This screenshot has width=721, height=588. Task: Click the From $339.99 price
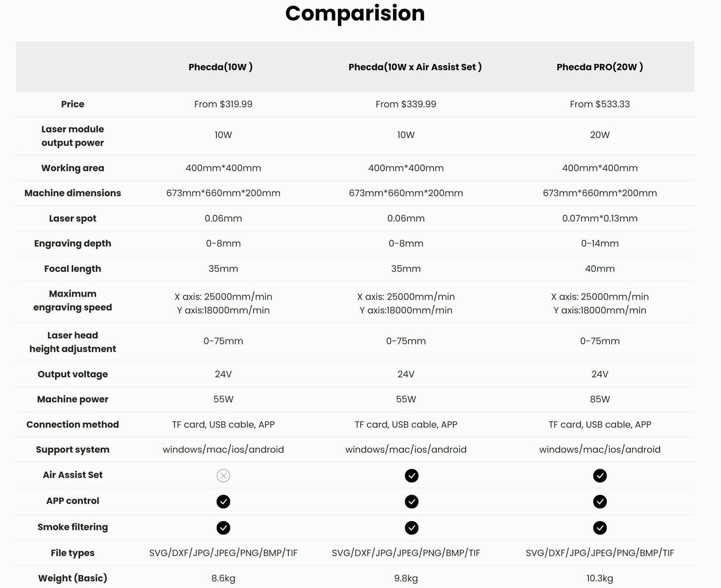406,104
